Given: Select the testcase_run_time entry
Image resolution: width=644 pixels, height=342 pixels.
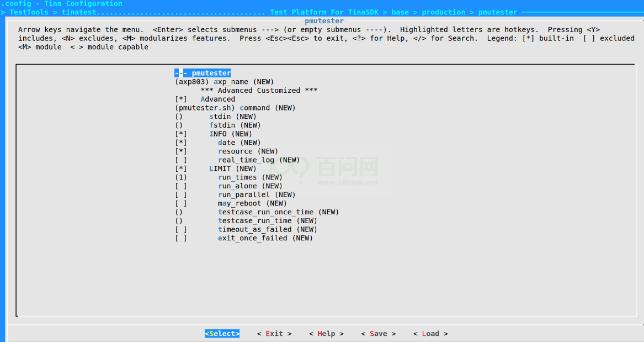Looking at the screenshot, I should [246, 221].
